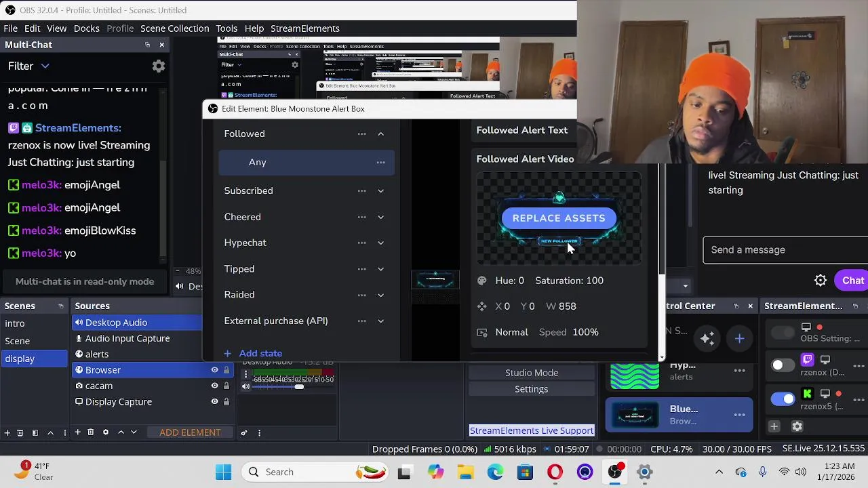Open StreamElements dock settings gear
Image resolution: width=868 pixels, height=488 pixels.
[x=797, y=426]
